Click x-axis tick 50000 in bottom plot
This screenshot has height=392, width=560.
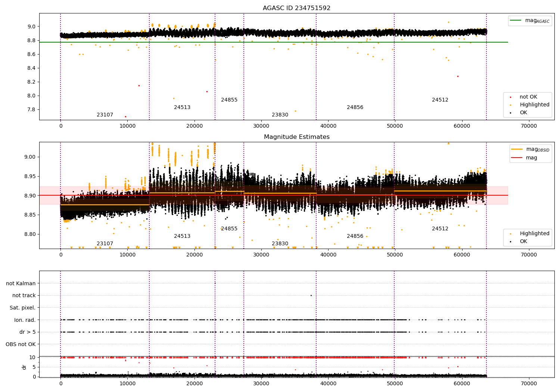395,384
